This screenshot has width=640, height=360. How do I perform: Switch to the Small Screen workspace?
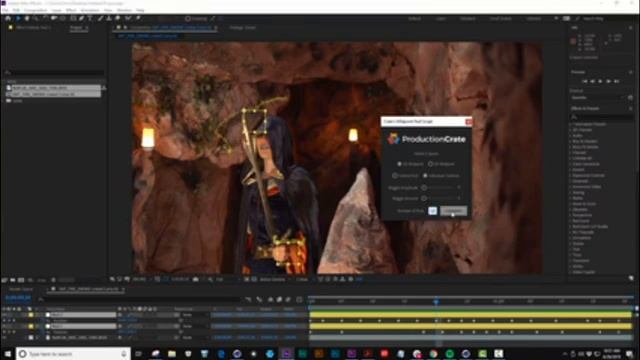[x=501, y=19]
